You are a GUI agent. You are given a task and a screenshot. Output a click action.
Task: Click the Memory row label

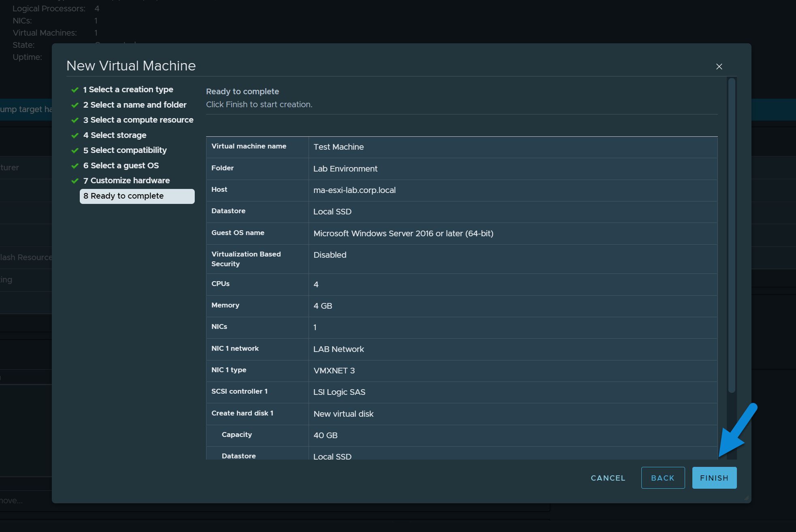[225, 305]
